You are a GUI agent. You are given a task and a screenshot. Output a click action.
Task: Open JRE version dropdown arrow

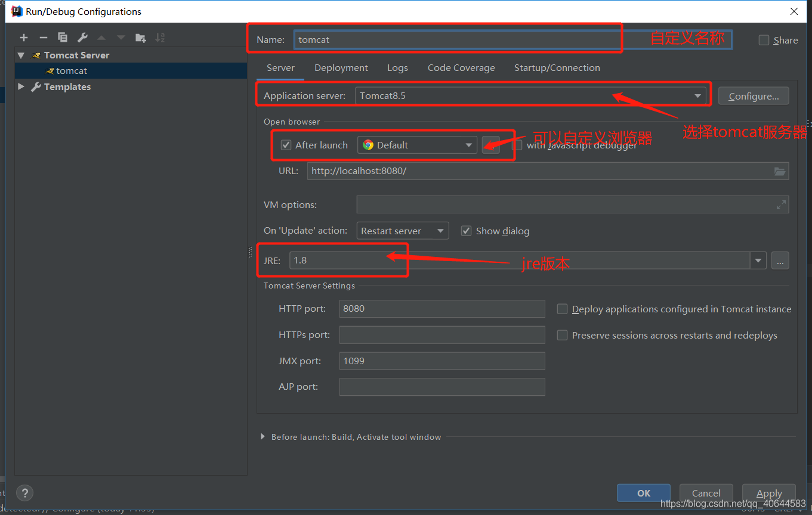tap(758, 260)
